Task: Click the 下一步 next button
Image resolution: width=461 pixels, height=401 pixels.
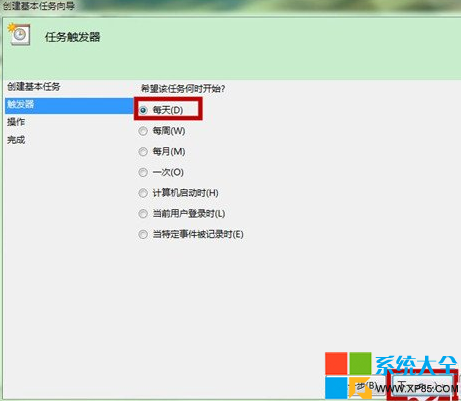Action: pos(422,385)
